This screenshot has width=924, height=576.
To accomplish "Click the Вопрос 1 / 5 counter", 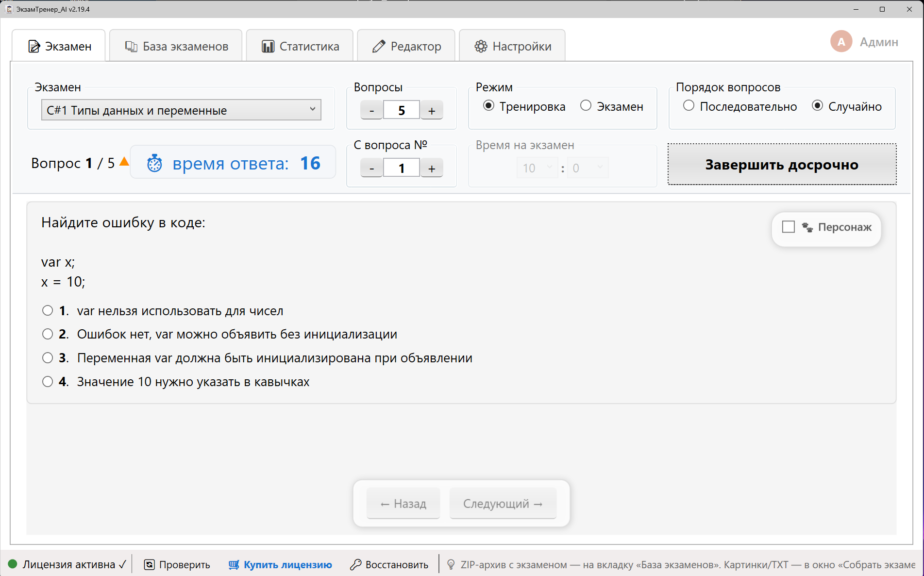I will click(73, 163).
